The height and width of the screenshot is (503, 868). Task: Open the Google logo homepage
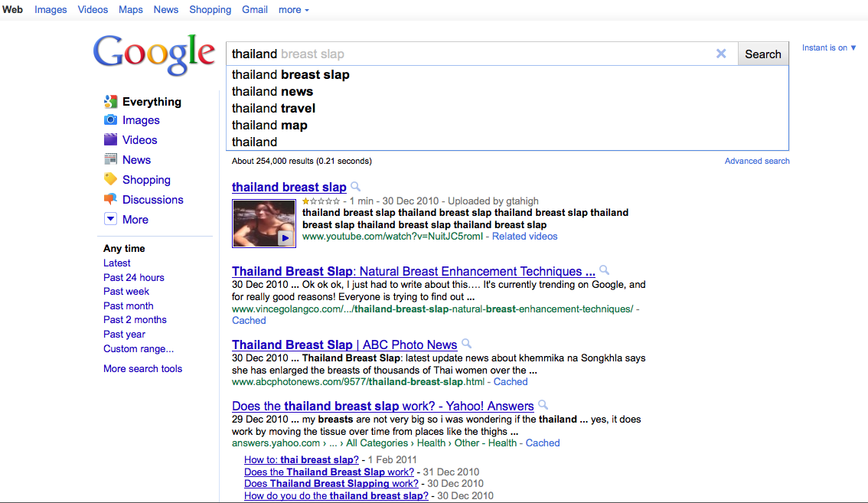[154, 54]
